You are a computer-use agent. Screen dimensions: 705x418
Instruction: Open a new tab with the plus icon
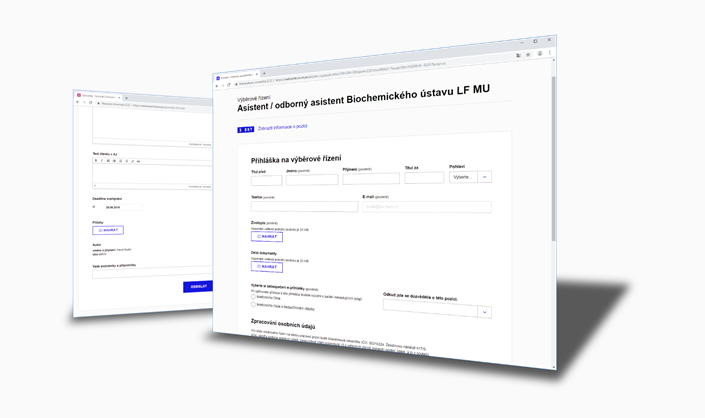pos(263,73)
